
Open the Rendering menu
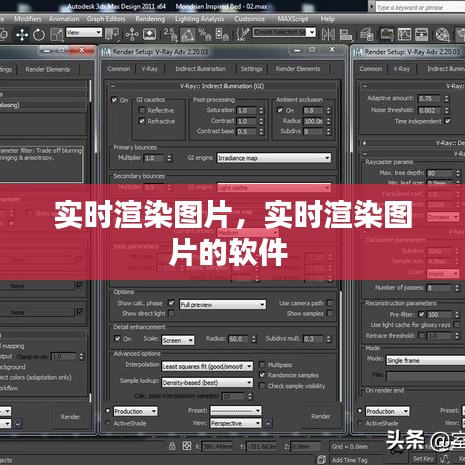pyautogui.click(x=150, y=19)
